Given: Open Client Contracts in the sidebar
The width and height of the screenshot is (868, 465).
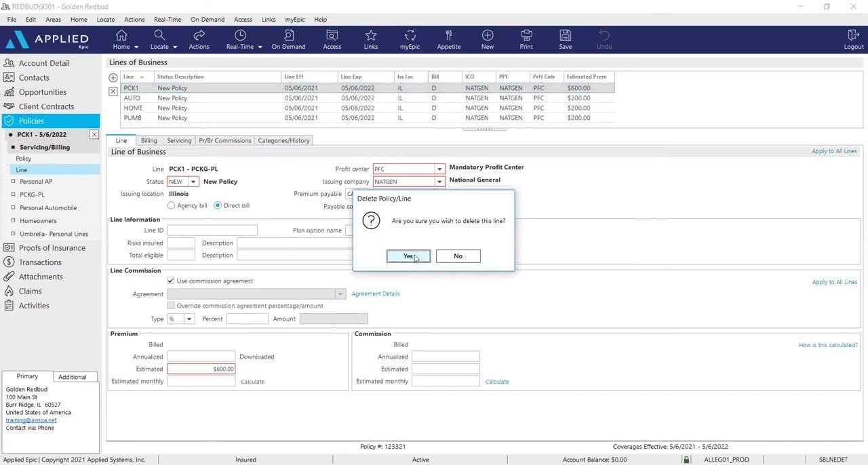Looking at the screenshot, I should tap(46, 106).
